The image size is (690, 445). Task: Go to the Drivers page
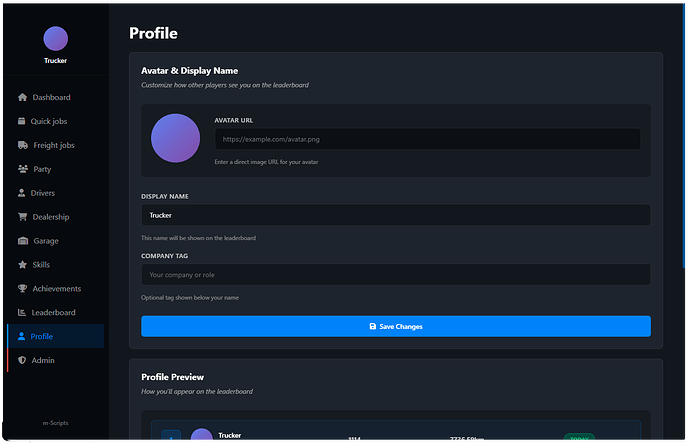[x=43, y=193]
